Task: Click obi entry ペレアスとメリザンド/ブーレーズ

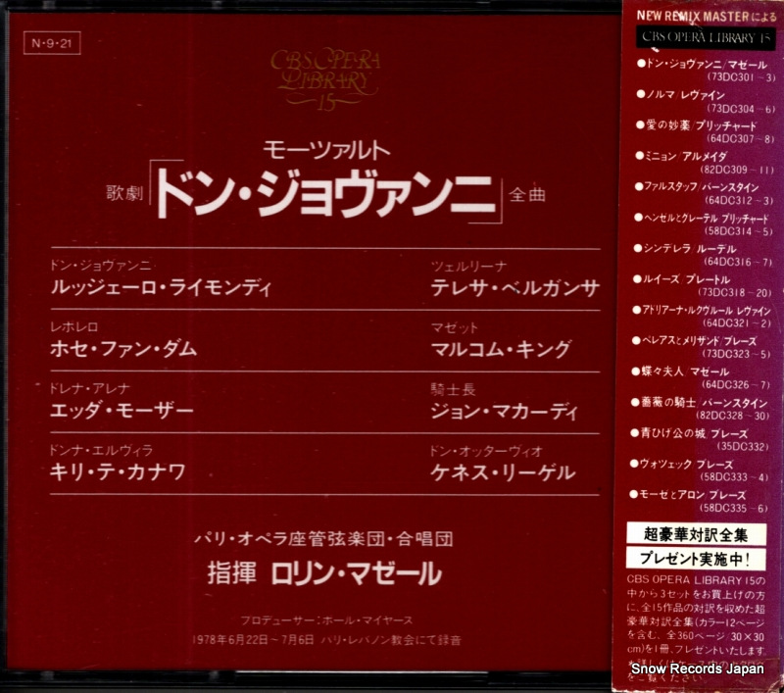Action: tap(694, 341)
